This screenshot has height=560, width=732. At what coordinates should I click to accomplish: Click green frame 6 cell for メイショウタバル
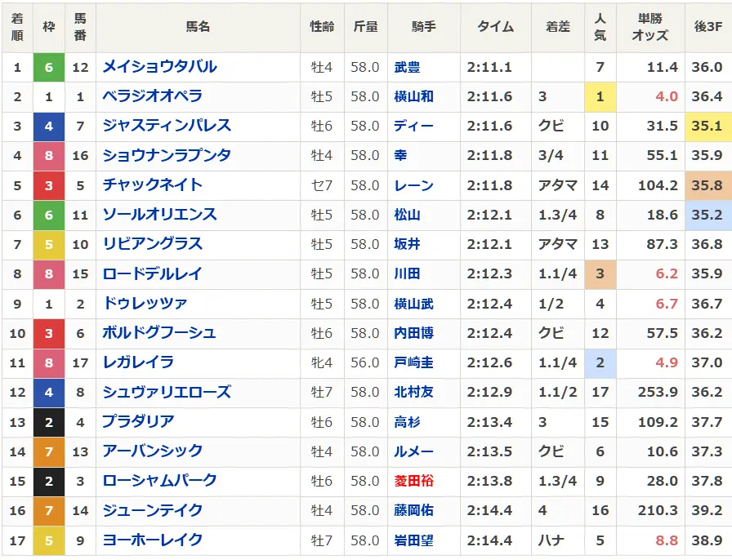tap(49, 67)
